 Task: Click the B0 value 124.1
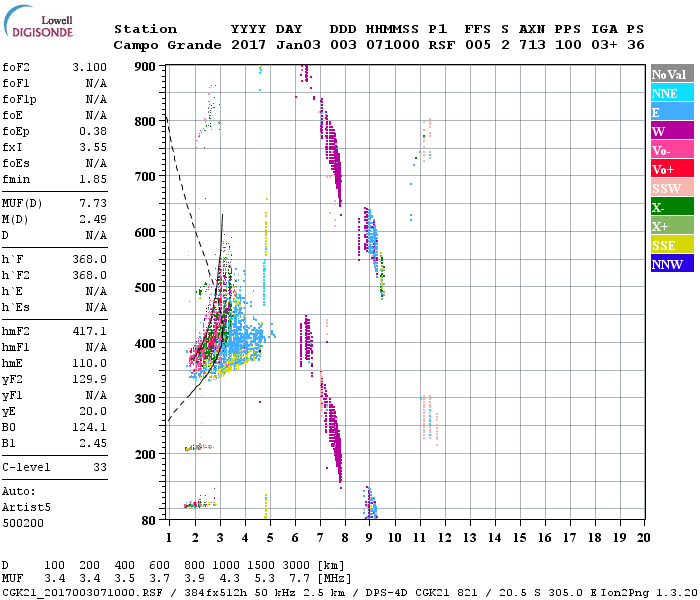(x=89, y=428)
